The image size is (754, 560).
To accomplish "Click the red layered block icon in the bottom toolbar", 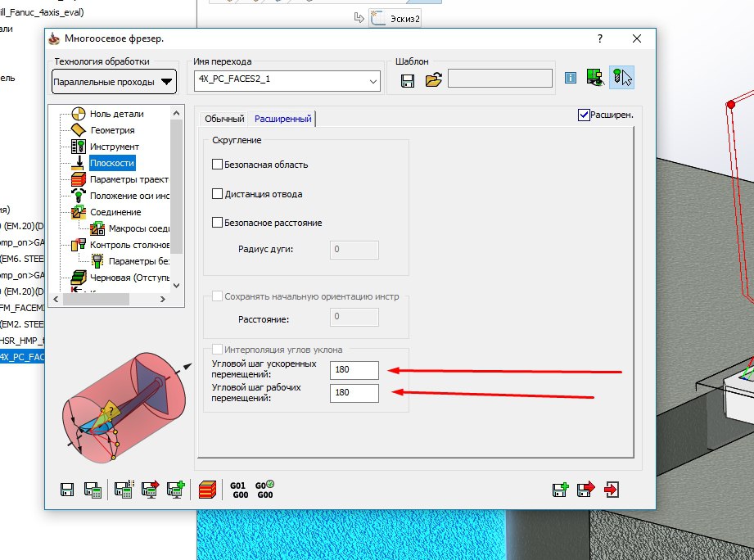I will click(207, 490).
